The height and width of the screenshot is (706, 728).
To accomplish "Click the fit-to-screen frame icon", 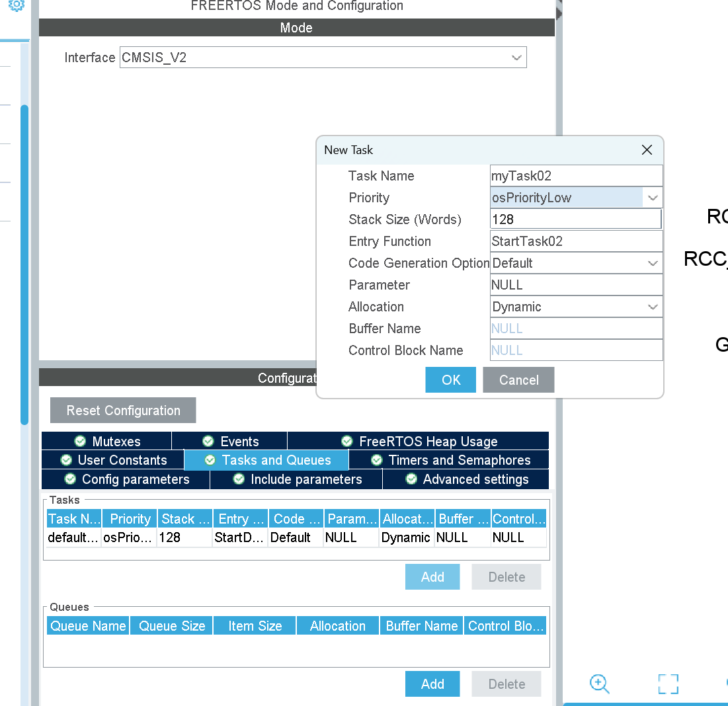I will pos(668,684).
